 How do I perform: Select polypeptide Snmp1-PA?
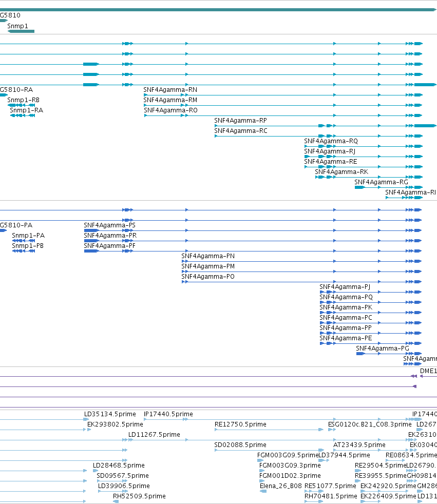[28, 236]
